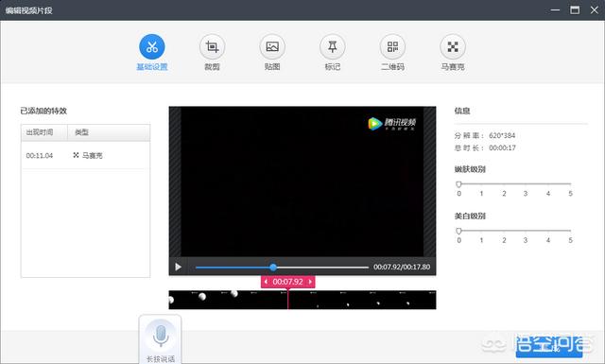Image resolution: width=605 pixels, height=364 pixels.
Task: Maximize the 编辑视频片段 window
Action: [x=575, y=10]
